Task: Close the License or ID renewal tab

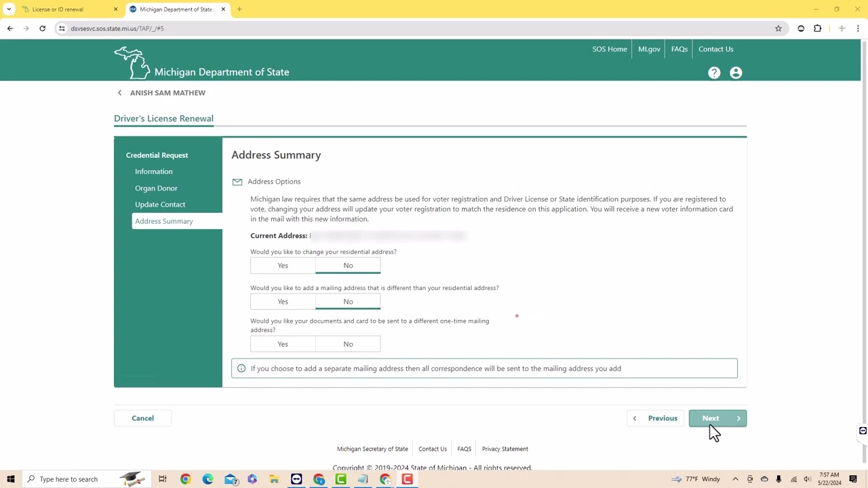Action: tap(115, 9)
